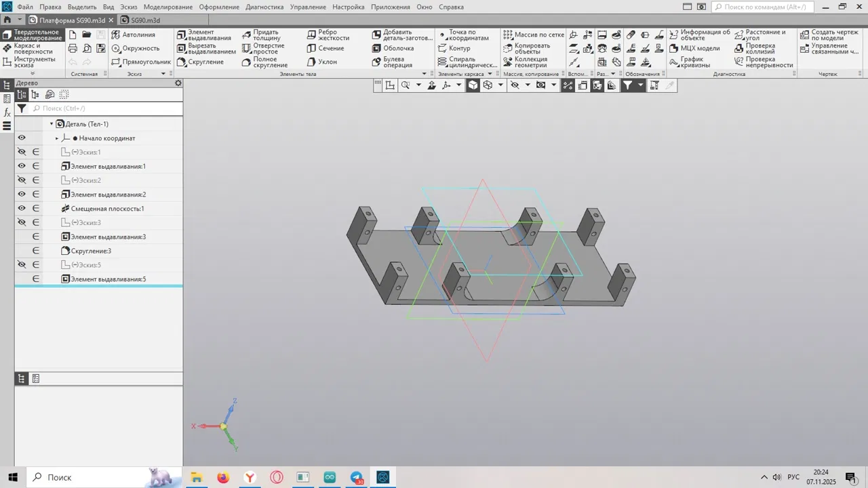Select the Окружность tool

(x=136, y=48)
